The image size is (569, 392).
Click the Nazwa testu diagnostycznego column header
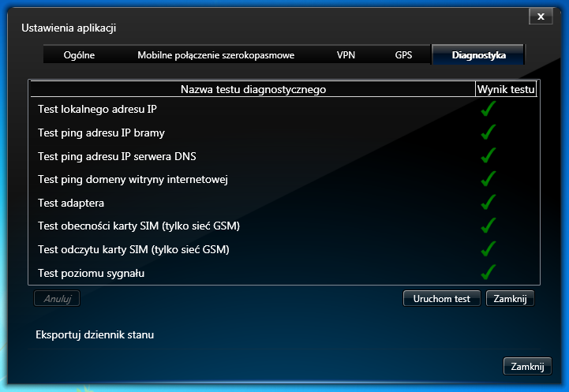click(x=253, y=89)
